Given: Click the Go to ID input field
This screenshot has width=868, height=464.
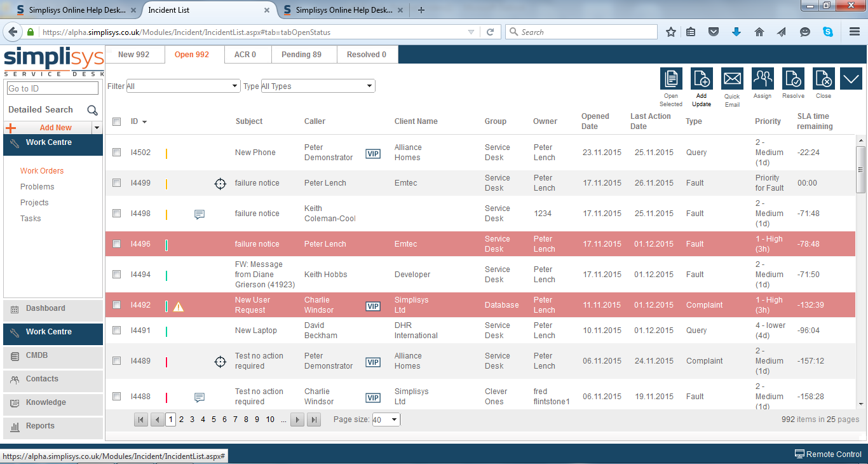Looking at the screenshot, I should (x=52, y=88).
